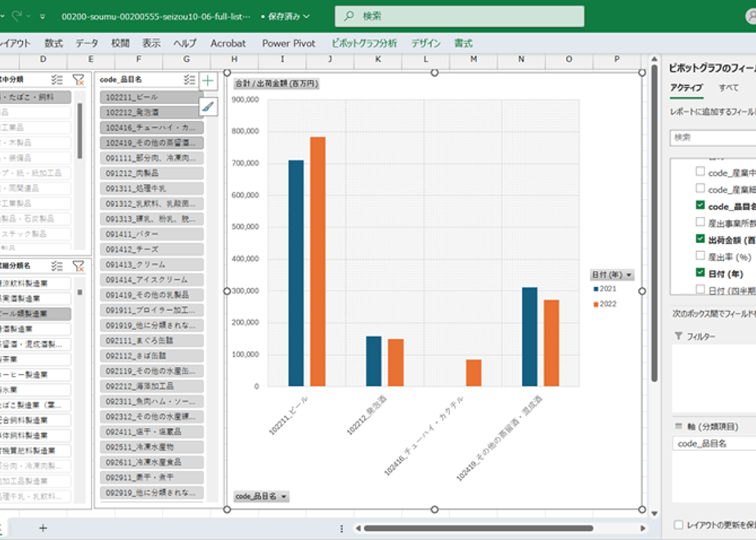This screenshot has height=540, width=756.
Task: Switch to the 表示 ribbon tab
Action: tap(151, 43)
